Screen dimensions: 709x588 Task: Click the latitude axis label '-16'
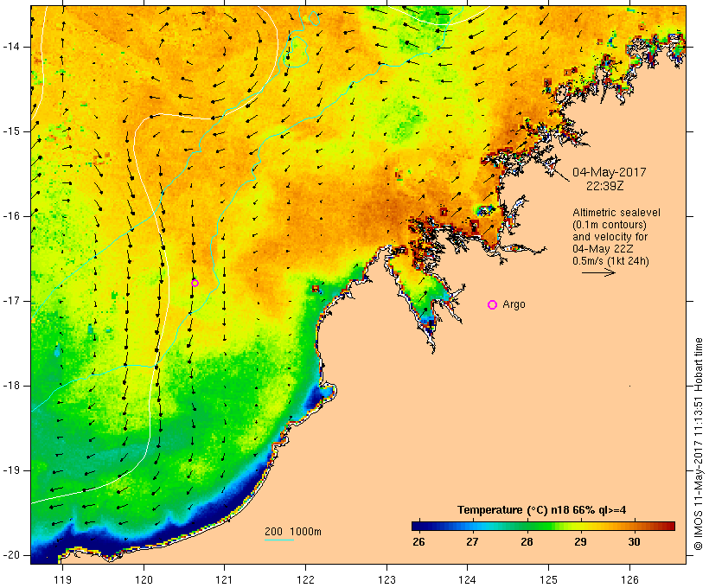click(x=10, y=216)
